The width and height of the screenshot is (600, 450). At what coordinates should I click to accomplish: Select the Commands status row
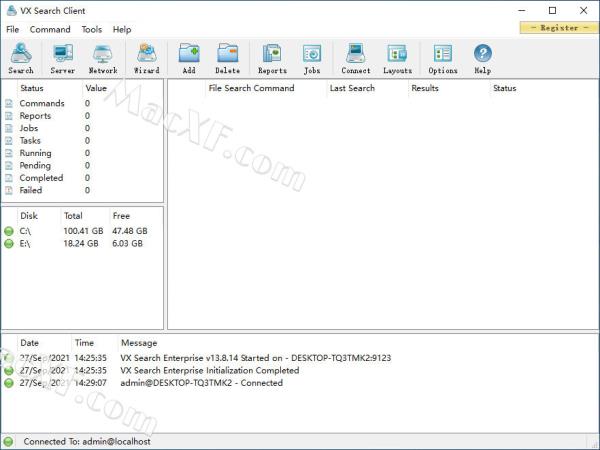pos(82,103)
